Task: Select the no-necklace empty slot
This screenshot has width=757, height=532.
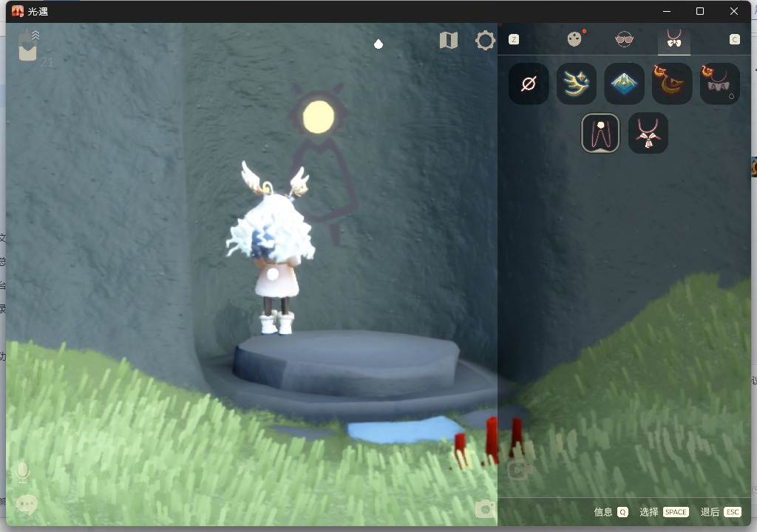Action: (529, 84)
